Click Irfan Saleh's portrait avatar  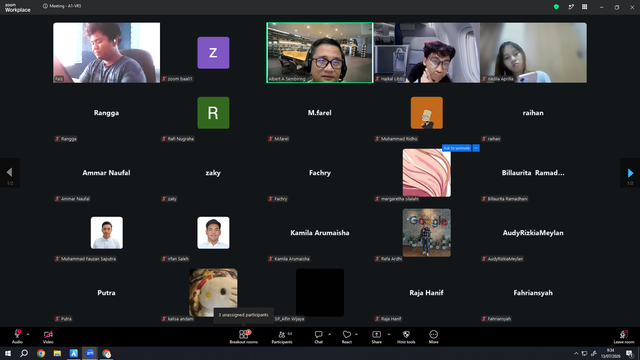pos(213,233)
